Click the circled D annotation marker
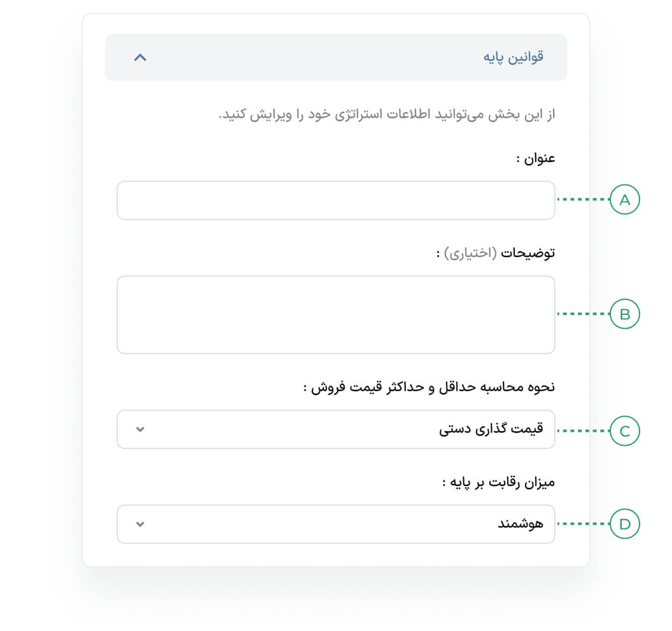 pyautogui.click(x=624, y=524)
